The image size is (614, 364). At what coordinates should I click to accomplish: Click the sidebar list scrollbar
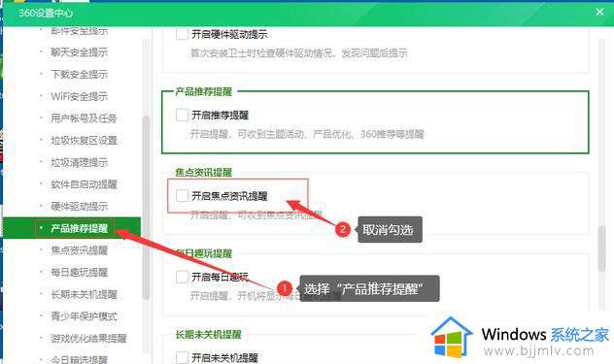[146, 208]
